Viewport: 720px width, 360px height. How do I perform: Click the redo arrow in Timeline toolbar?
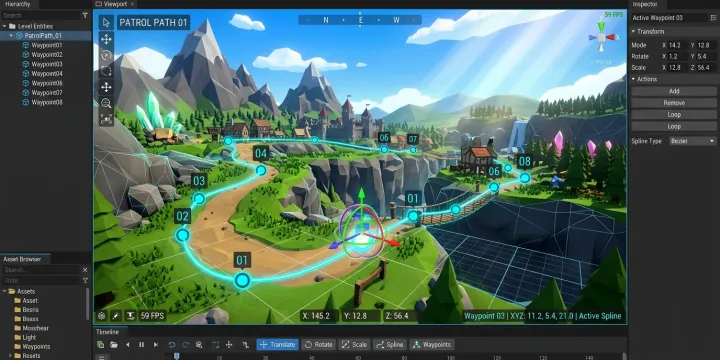pos(186,344)
